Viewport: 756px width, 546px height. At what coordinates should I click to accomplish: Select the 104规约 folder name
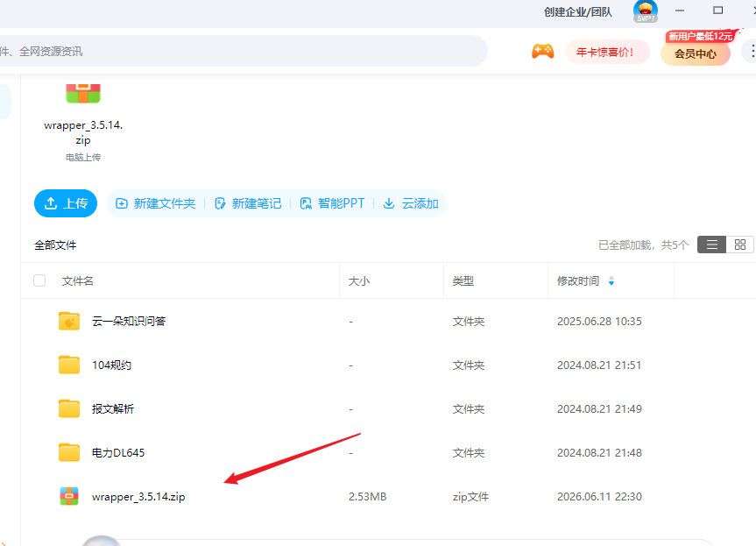click(x=111, y=365)
